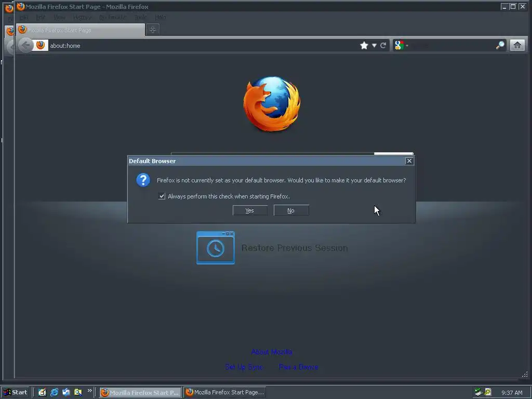The image size is (532, 399).
Task: Open the File menu in Firefox
Action: pos(24,17)
